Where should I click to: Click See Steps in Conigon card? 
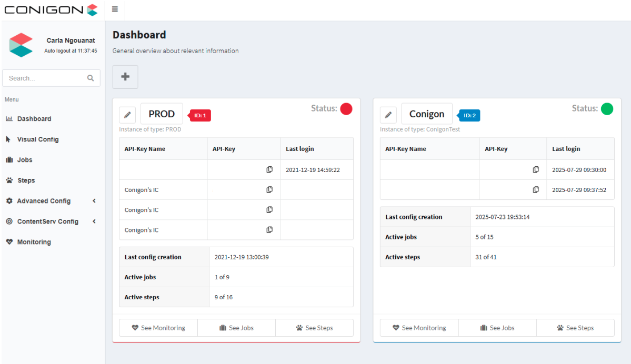pos(575,328)
